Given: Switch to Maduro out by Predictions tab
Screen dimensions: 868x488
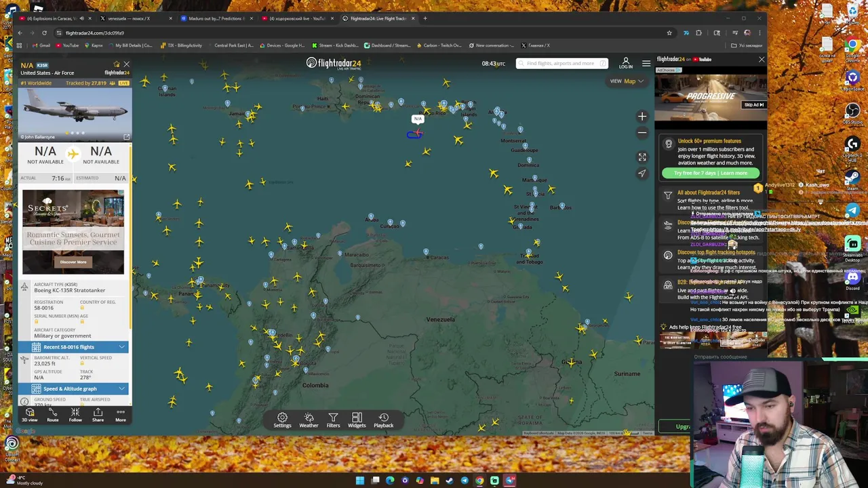Looking at the screenshot, I should coord(216,18).
